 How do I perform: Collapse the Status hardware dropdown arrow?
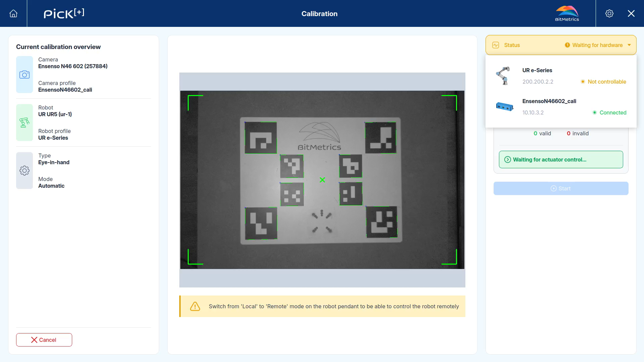click(x=629, y=45)
